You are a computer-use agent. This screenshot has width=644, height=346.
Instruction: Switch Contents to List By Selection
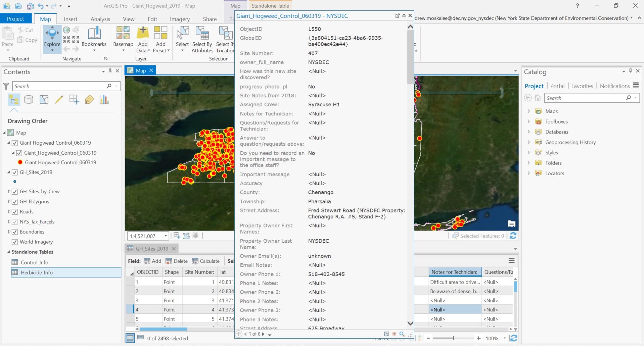point(44,100)
